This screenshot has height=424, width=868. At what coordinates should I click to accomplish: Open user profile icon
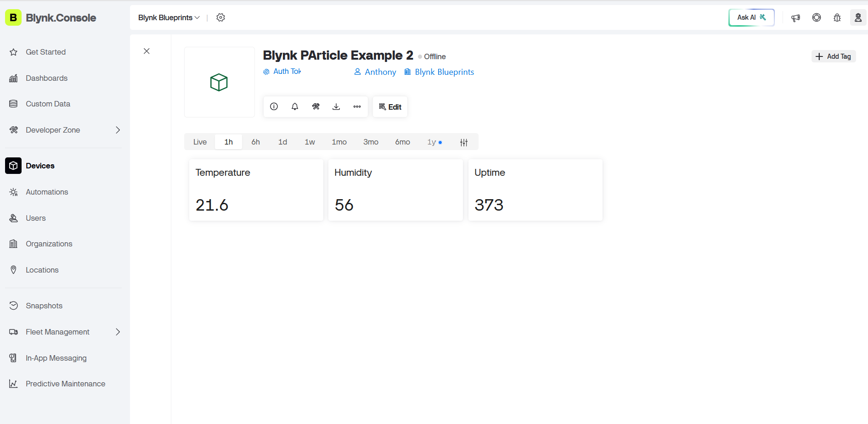pyautogui.click(x=858, y=17)
